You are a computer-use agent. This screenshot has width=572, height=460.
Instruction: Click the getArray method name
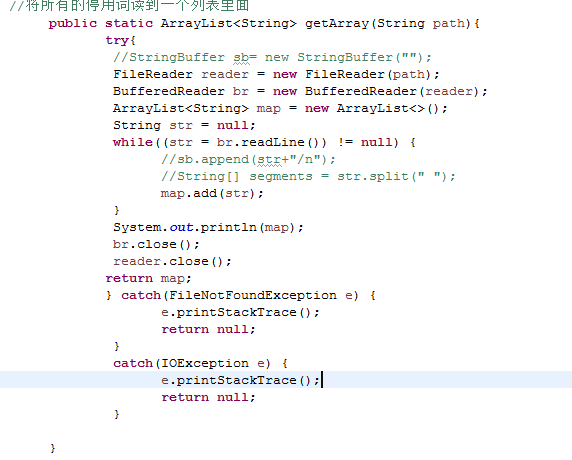coord(337,24)
